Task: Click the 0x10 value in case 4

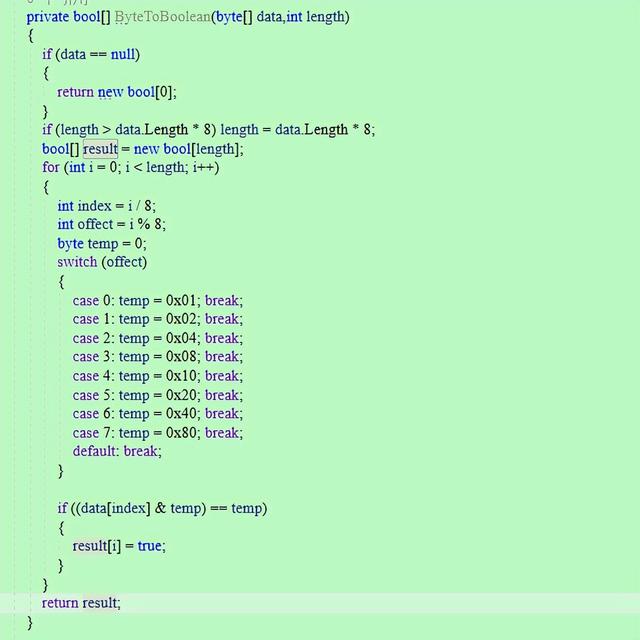Action: coord(181,376)
